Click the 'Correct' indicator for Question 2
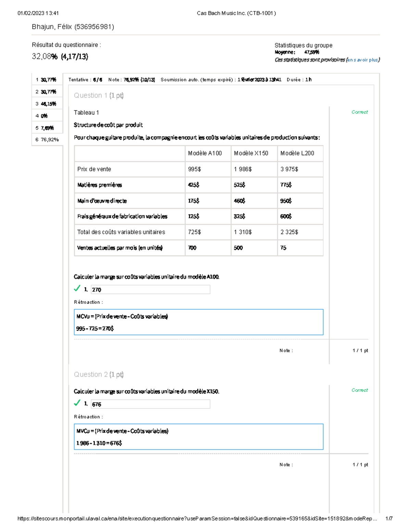 click(359, 390)
